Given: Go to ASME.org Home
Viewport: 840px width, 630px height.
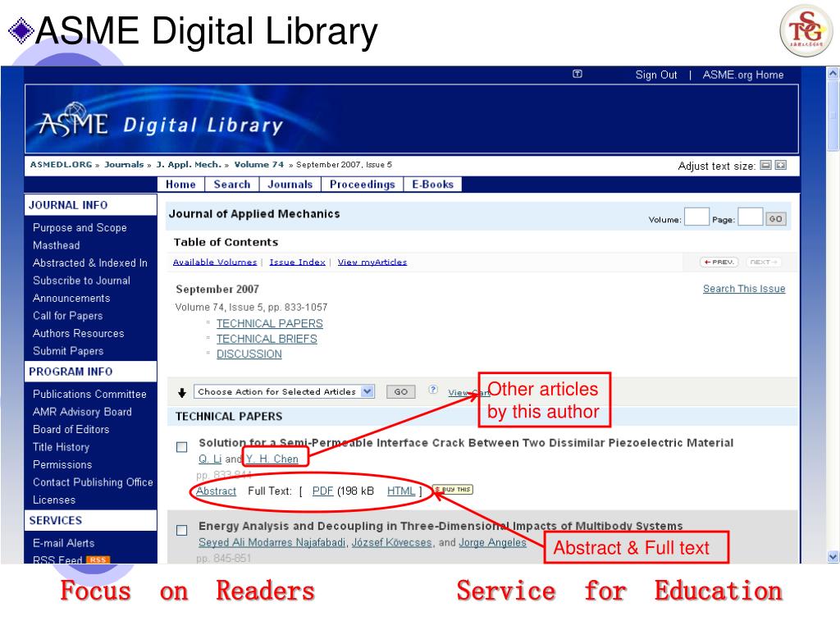Looking at the screenshot, I should coord(743,75).
